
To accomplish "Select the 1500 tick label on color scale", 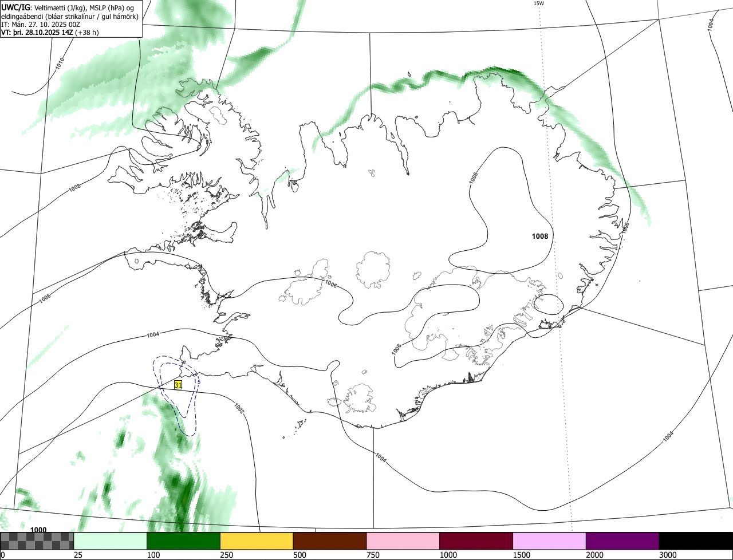I will pos(522,555).
